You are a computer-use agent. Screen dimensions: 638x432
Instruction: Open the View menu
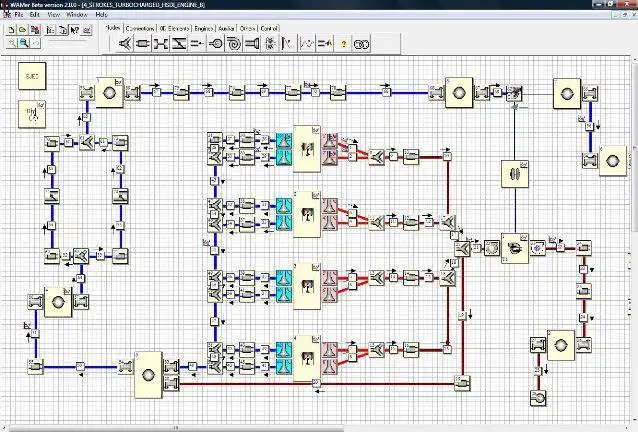54,15
